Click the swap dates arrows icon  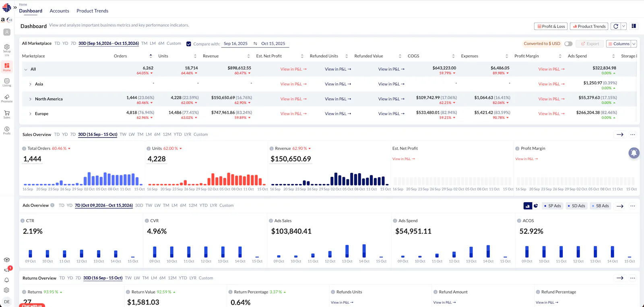click(x=255, y=44)
